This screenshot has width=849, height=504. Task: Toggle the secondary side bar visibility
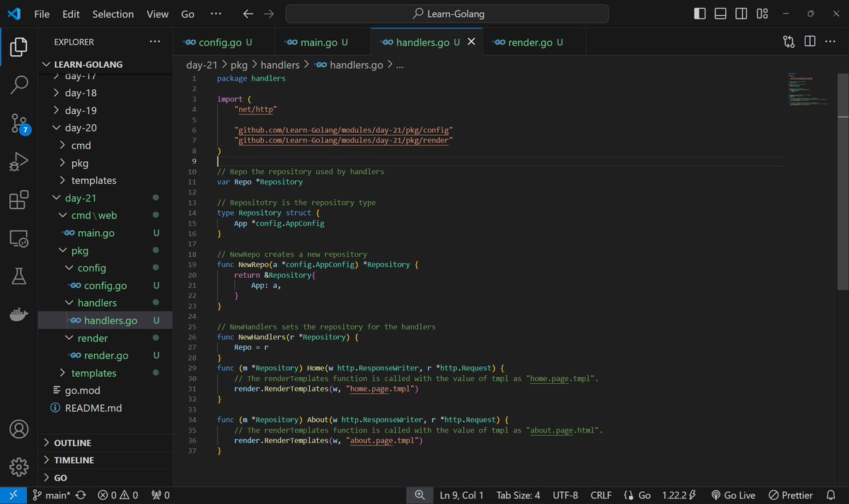741,13
